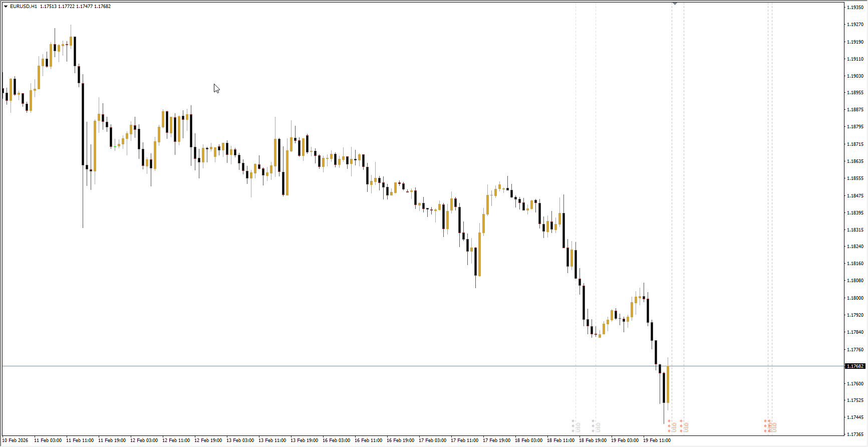This screenshot has width=868, height=447.
Task: Click the current price tag 1.17682
Action: (x=855, y=366)
